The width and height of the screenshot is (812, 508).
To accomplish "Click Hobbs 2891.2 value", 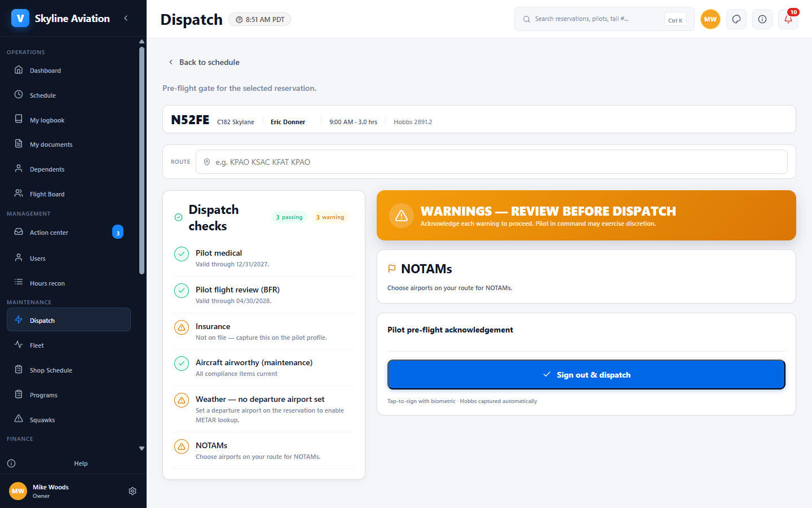I will tap(413, 122).
